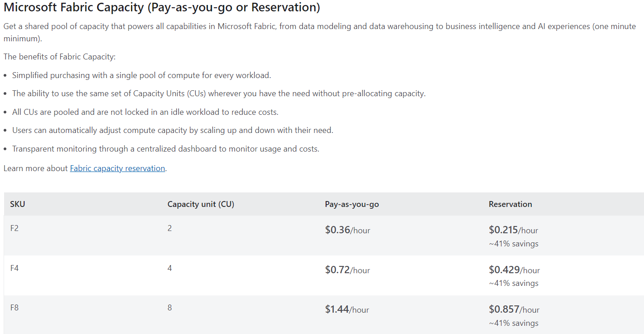This screenshot has height=334, width=644.
Task: Select the $0.857/hour reservation price
Action: coord(514,309)
